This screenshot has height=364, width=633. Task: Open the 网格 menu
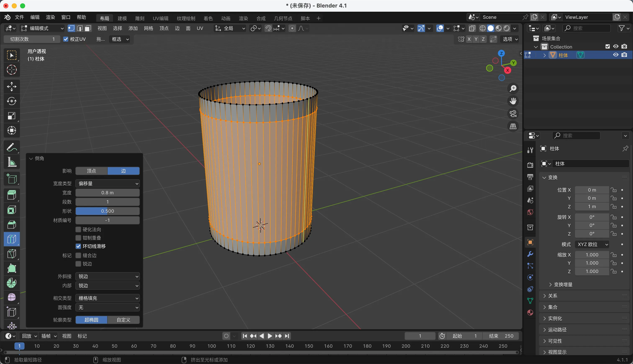(148, 28)
